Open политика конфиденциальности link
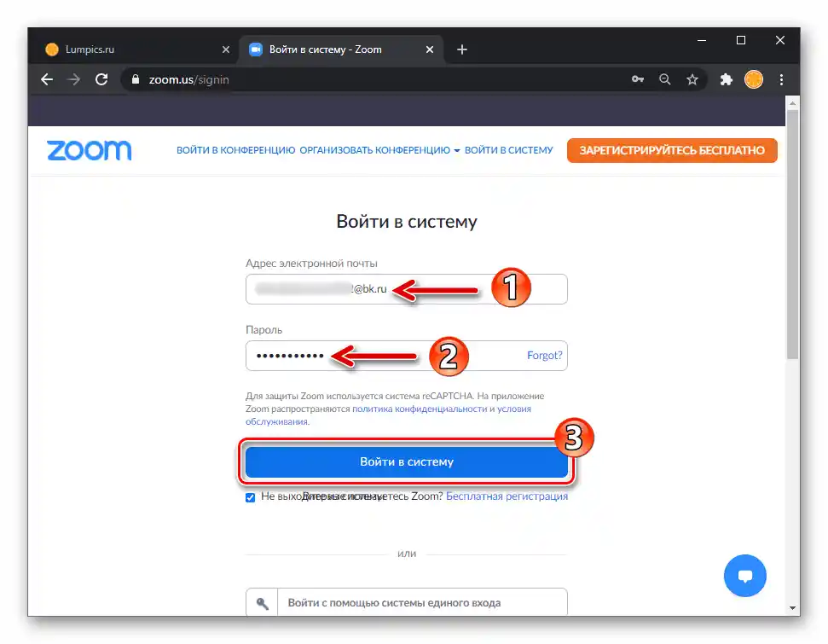828x644 pixels. [420, 409]
